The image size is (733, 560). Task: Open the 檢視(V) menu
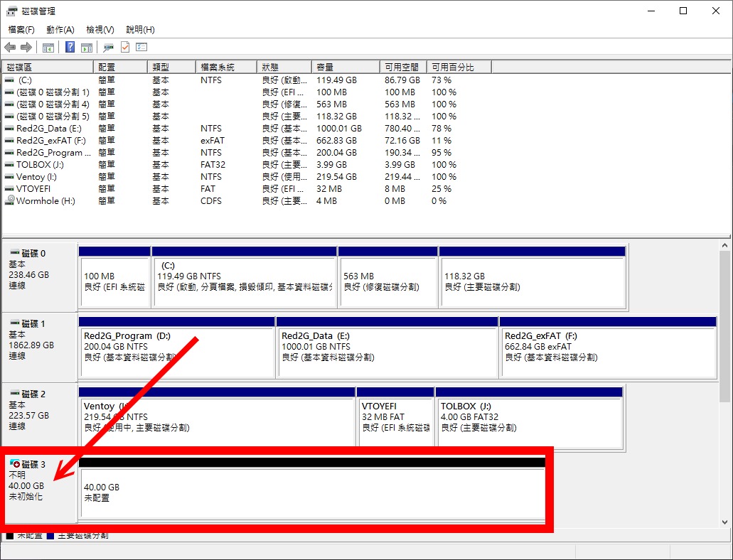pos(100,30)
